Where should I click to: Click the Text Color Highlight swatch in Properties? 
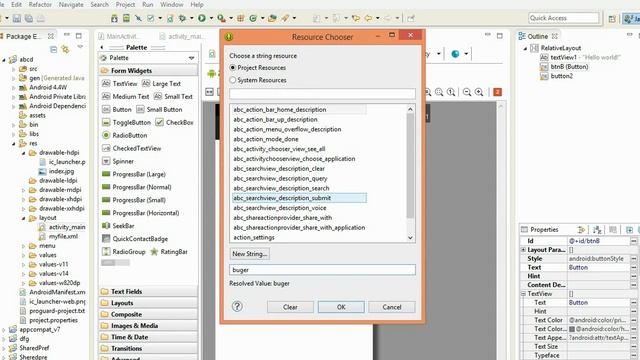point(572,329)
